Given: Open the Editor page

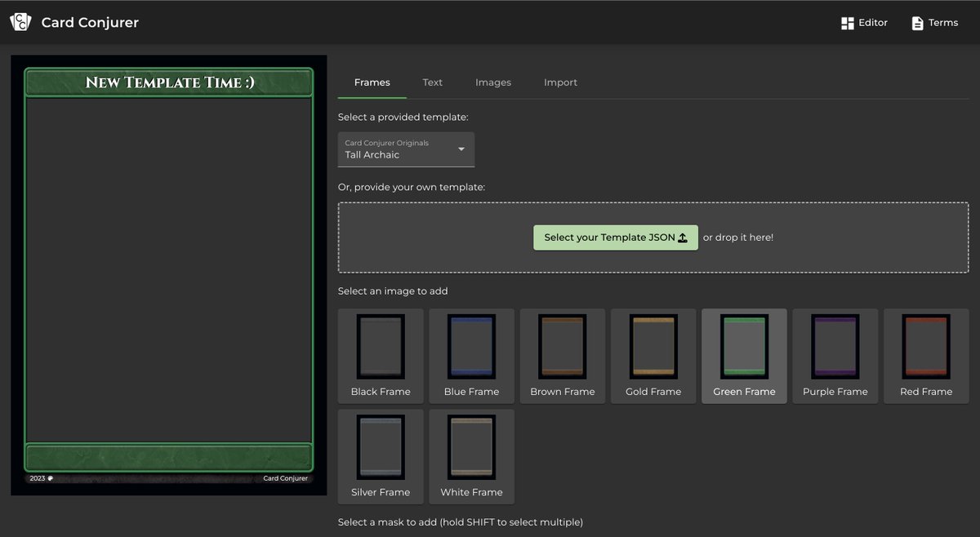Looking at the screenshot, I should 864,23.
